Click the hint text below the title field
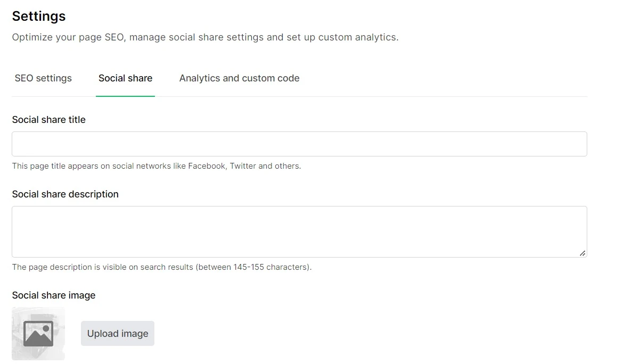This screenshot has height=364, width=624. tap(157, 166)
